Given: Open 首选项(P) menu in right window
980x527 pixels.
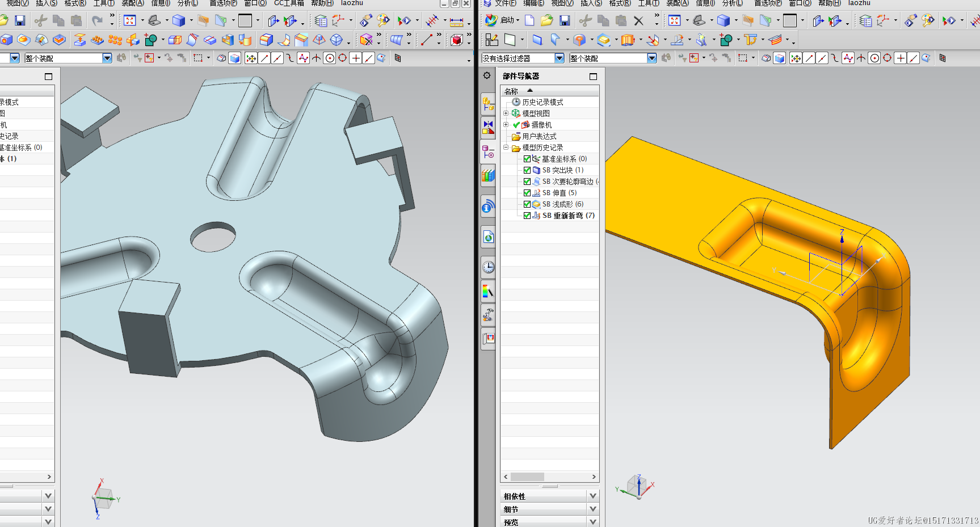Looking at the screenshot, I should 768,3.
